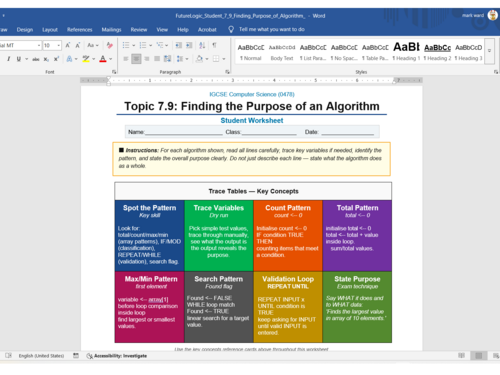Apply yellow text highlight color

coord(86,59)
